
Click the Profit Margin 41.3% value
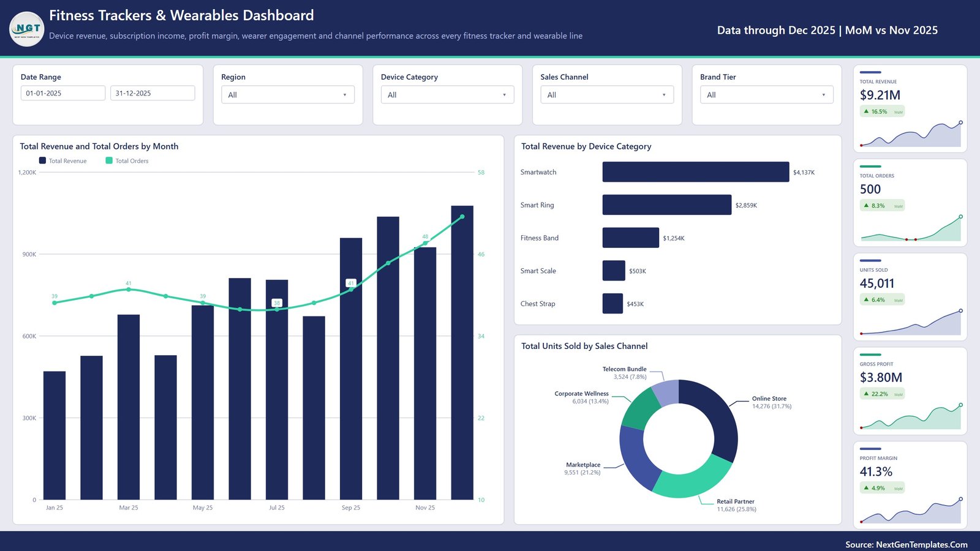[x=876, y=471]
